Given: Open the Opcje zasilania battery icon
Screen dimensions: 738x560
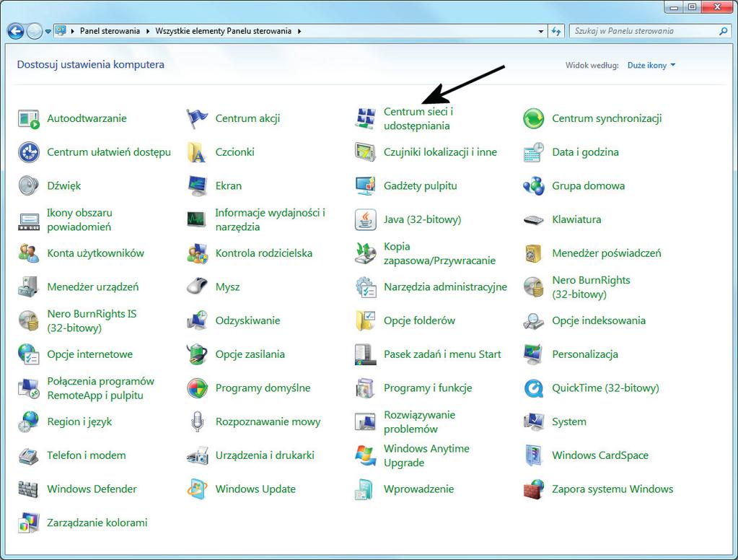Looking at the screenshot, I should (x=197, y=354).
